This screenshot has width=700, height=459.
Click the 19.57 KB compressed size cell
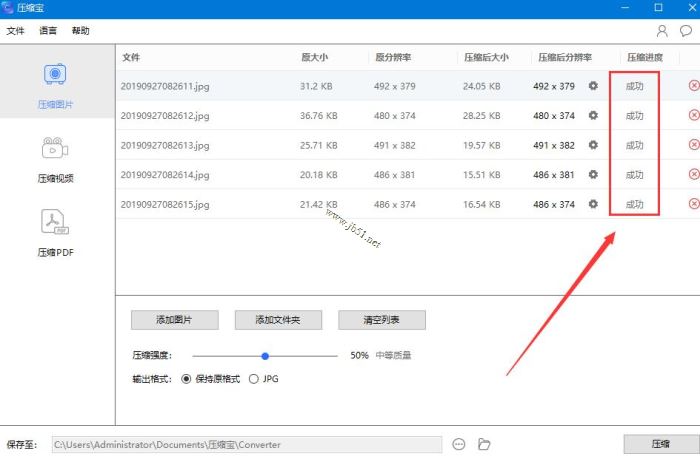(x=482, y=145)
